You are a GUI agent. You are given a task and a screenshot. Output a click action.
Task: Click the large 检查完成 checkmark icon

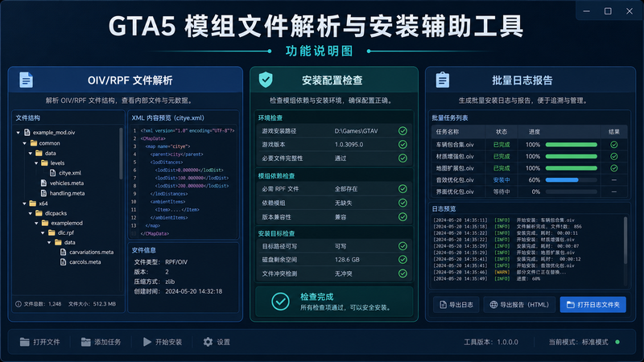point(280,301)
